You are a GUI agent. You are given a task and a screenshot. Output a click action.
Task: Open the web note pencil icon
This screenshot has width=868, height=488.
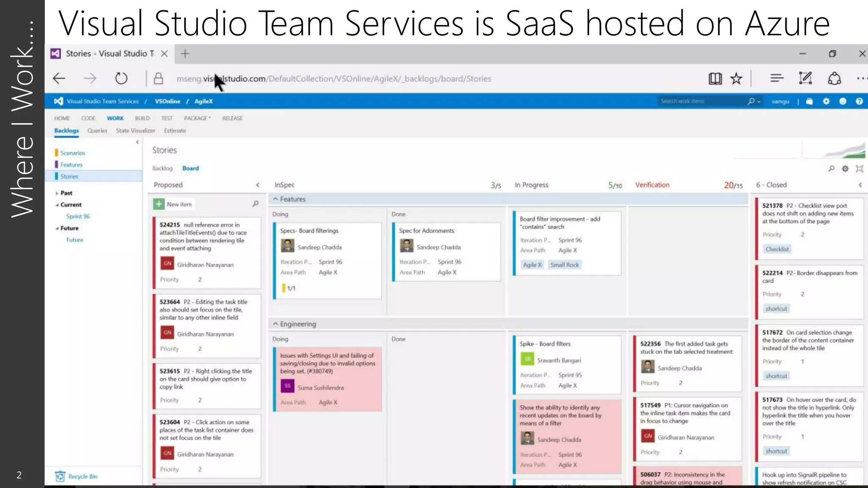805,78
